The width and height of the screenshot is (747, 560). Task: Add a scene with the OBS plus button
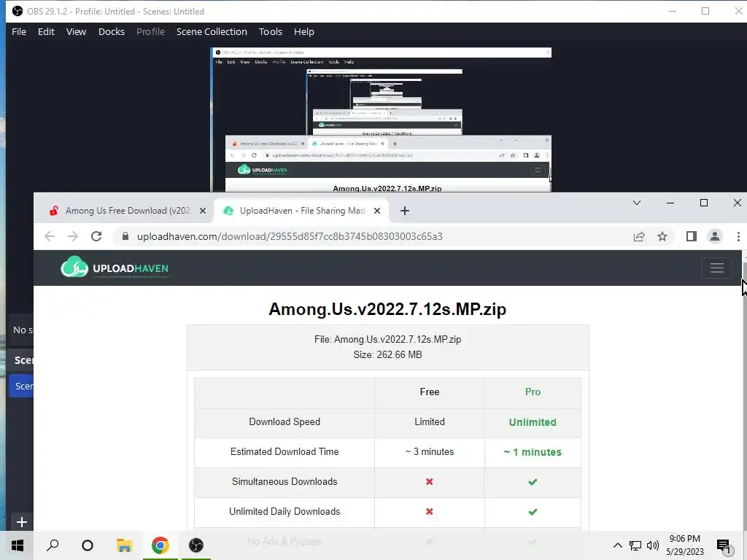tap(21, 522)
